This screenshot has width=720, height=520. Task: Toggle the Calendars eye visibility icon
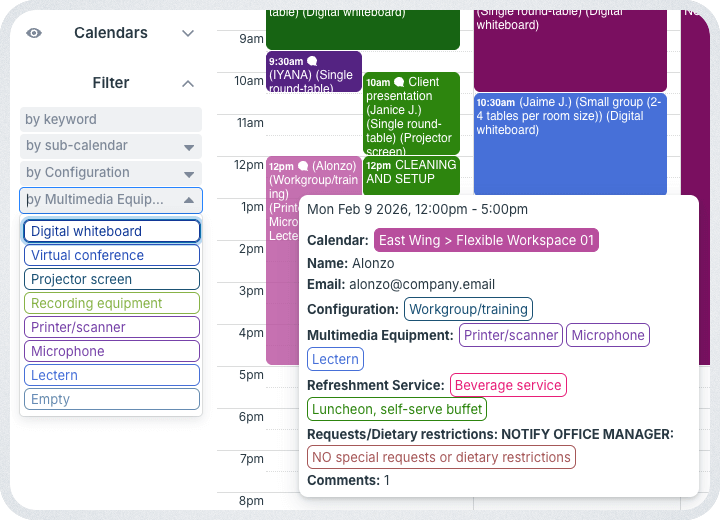click(34, 33)
